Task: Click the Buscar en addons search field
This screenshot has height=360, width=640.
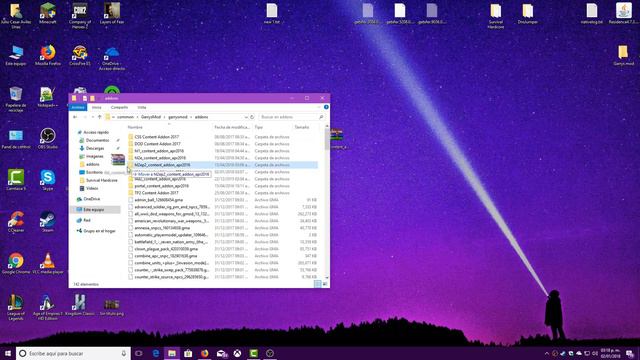Action: point(291,117)
